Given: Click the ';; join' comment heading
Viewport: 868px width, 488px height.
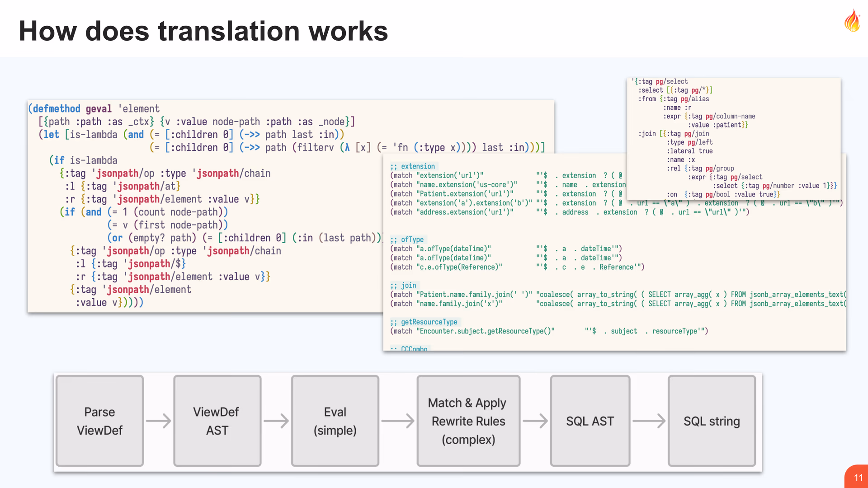Looking at the screenshot, I should pyautogui.click(x=404, y=285).
